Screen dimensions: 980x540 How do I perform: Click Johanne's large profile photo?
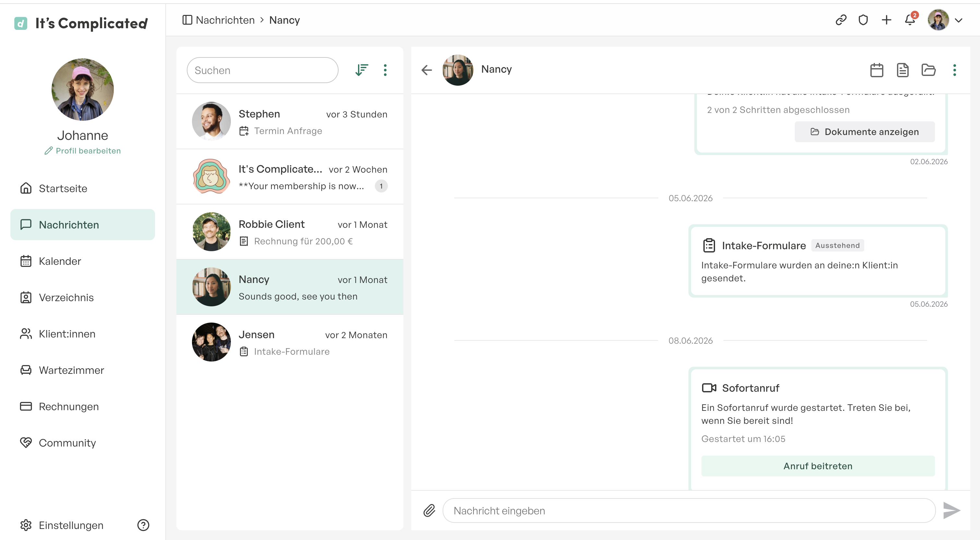click(x=83, y=90)
